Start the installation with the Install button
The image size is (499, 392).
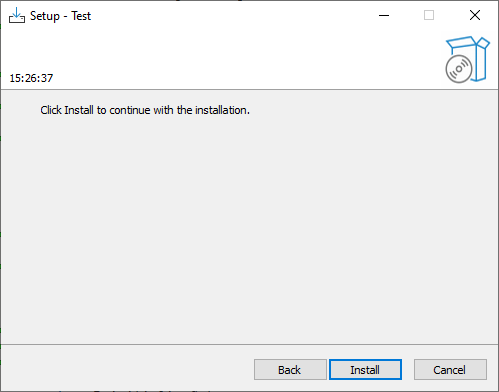click(x=365, y=370)
